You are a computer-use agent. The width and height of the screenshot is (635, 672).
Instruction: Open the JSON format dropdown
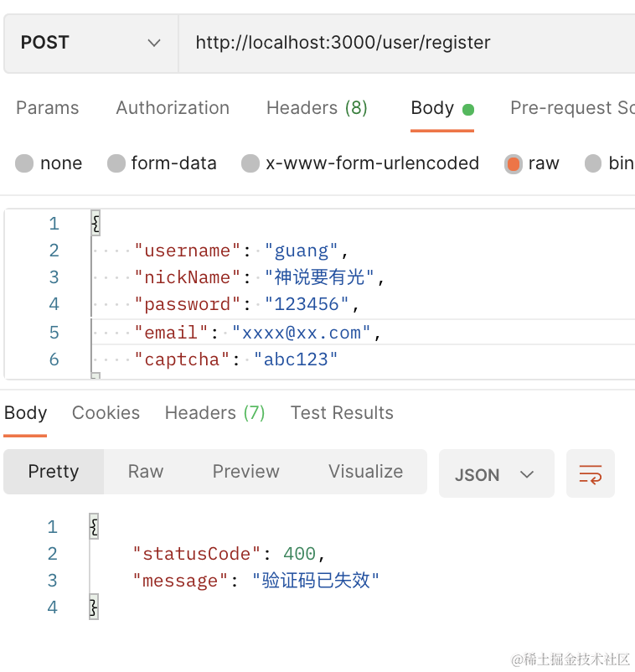(x=496, y=474)
